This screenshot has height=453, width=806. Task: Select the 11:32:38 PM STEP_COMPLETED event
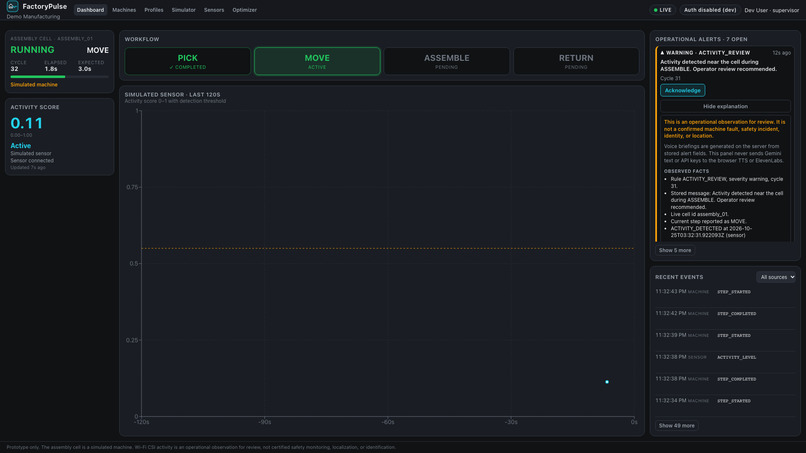(x=725, y=379)
